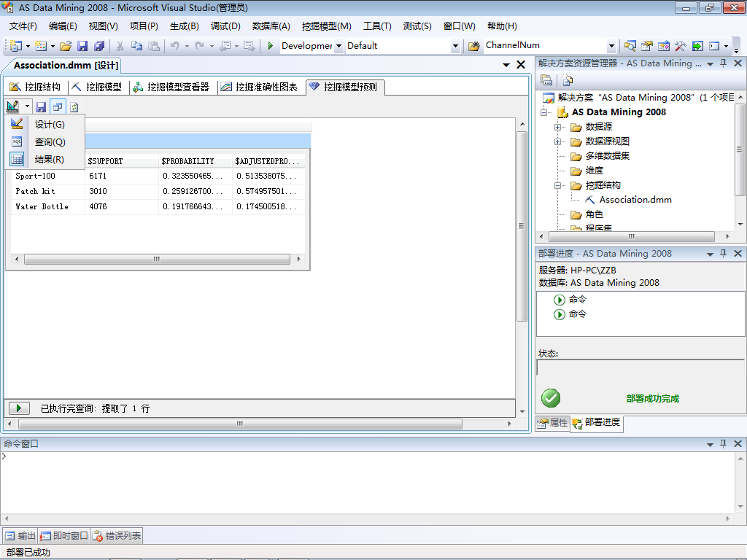Expand the 数据源视图 folder node

(557, 142)
